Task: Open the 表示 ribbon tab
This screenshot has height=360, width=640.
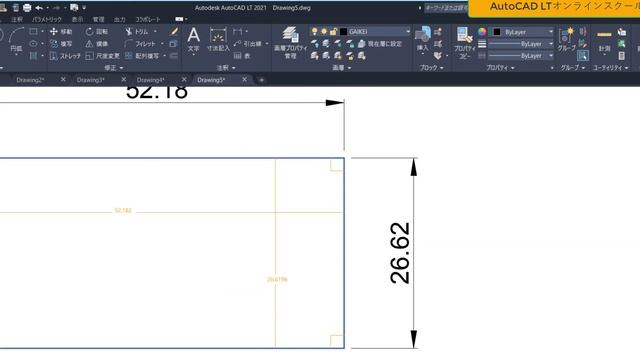Action: 77,19
